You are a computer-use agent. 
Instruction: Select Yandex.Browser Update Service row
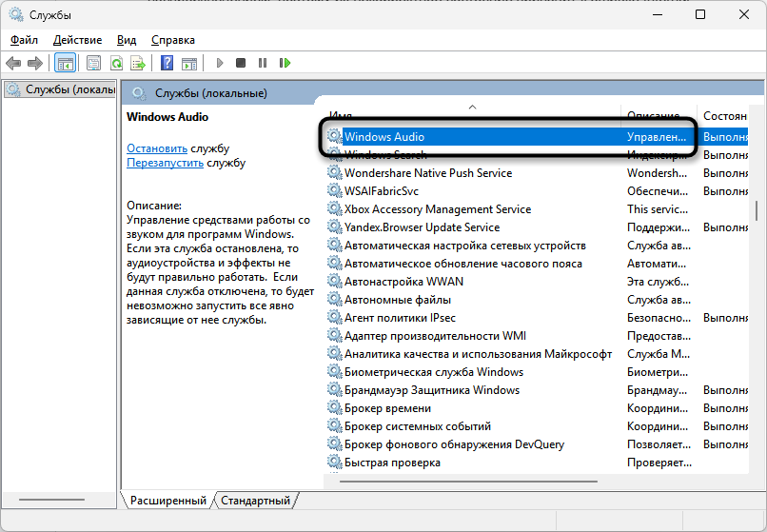click(x=537, y=227)
